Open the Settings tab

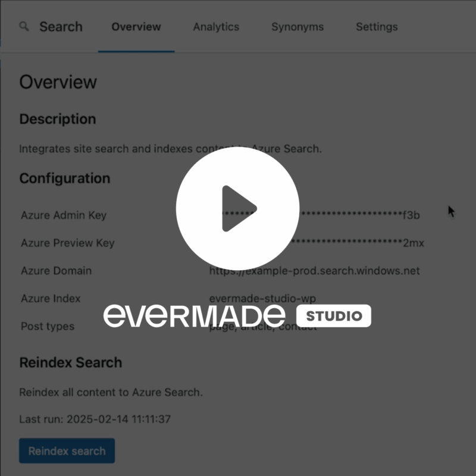[x=377, y=27]
